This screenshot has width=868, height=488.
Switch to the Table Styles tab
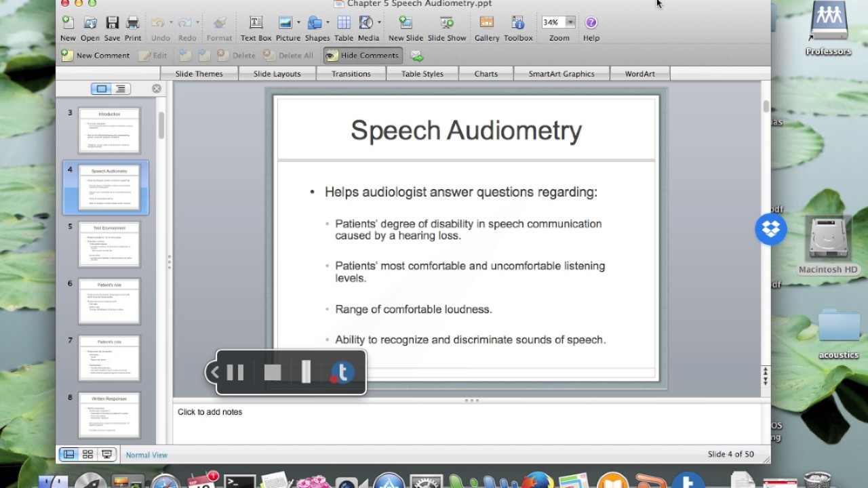[x=422, y=74]
